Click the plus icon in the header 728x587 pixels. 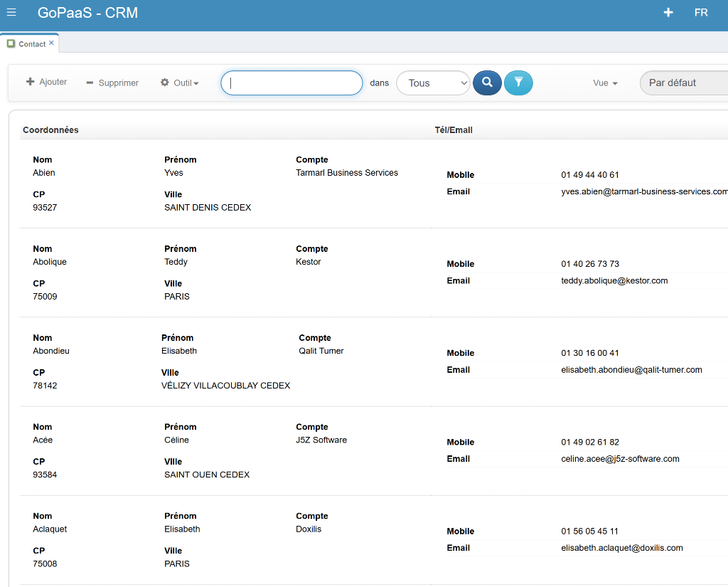pos(668,12)
